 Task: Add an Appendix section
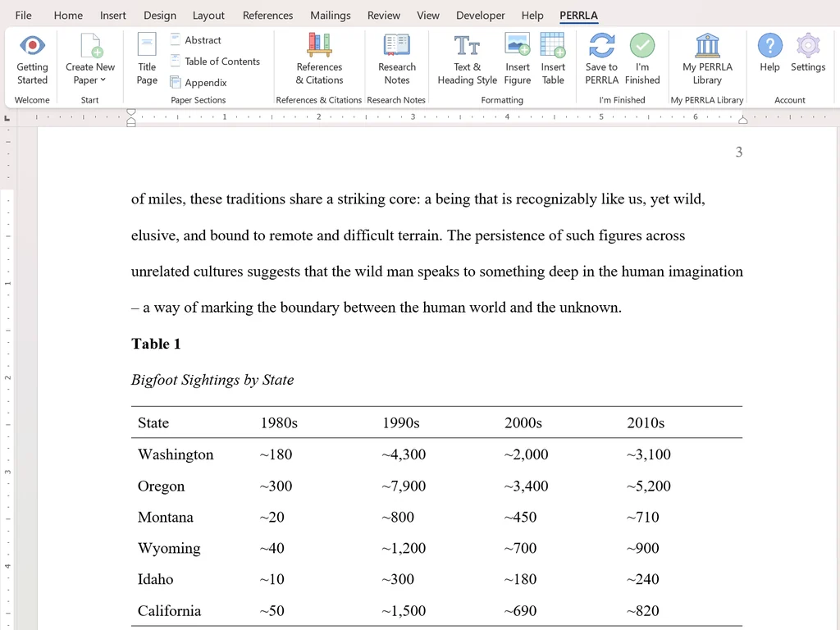tap(199, 83)
